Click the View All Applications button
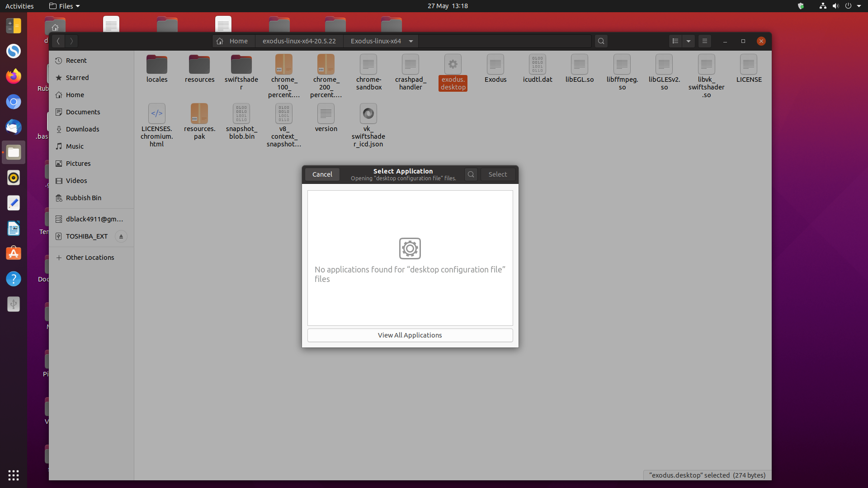 (410, 334)
